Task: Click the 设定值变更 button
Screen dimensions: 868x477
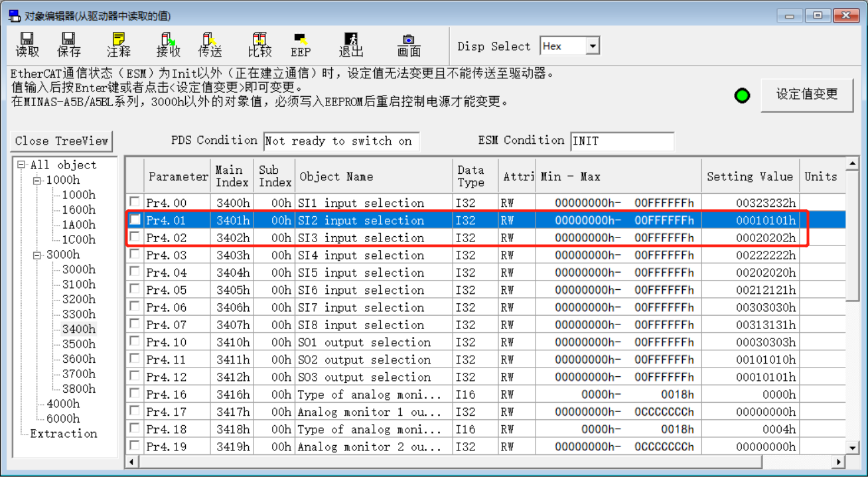Action: 807,94
